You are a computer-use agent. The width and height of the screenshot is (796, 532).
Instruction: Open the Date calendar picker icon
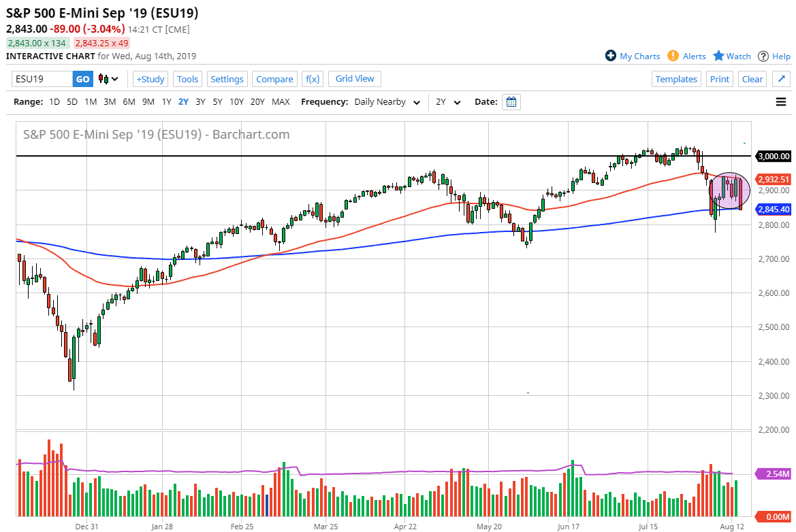pyautogui.click(x=509, y=101)
